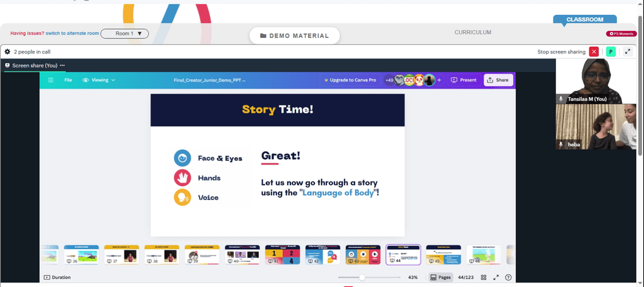The image size is (644, 287).
Task: Toggle the Duration button
Action: pos(57,277)
